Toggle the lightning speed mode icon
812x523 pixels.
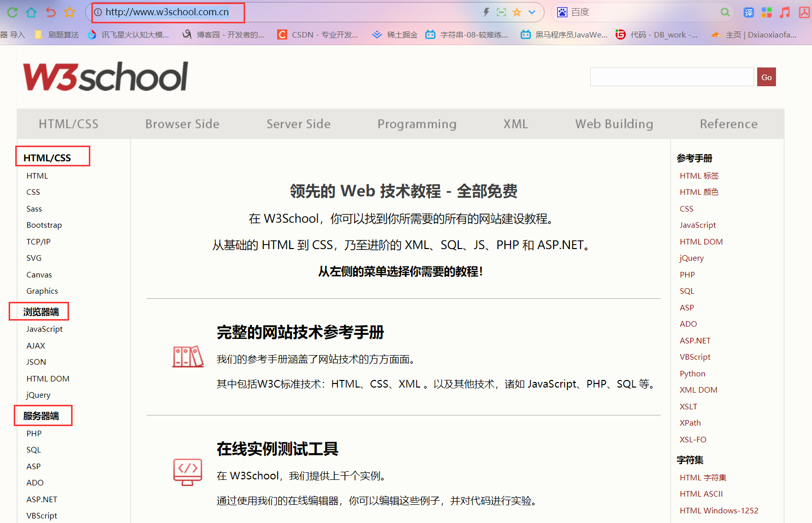[486, 12]
